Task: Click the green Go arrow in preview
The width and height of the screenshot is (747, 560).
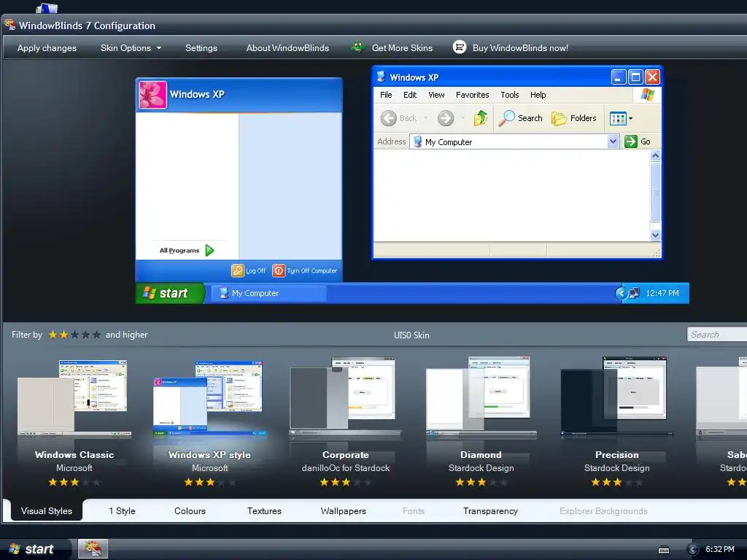Action: 631,141
